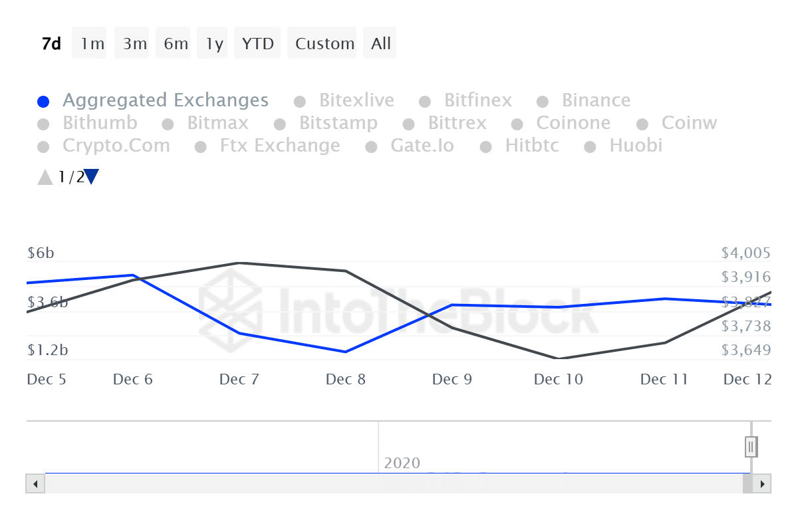This screenshot has width=798, height=532.
Task: Click the navigator range handle
Action: point(751,447)
